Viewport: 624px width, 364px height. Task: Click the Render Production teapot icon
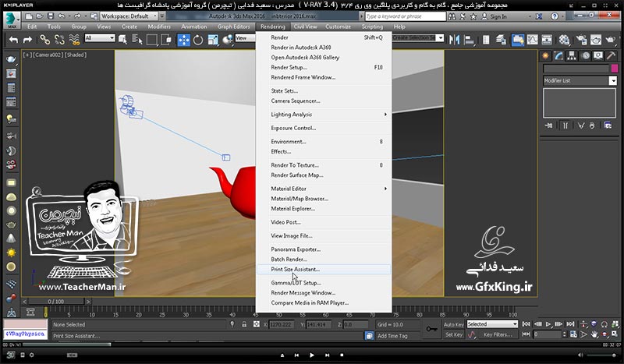610,40
